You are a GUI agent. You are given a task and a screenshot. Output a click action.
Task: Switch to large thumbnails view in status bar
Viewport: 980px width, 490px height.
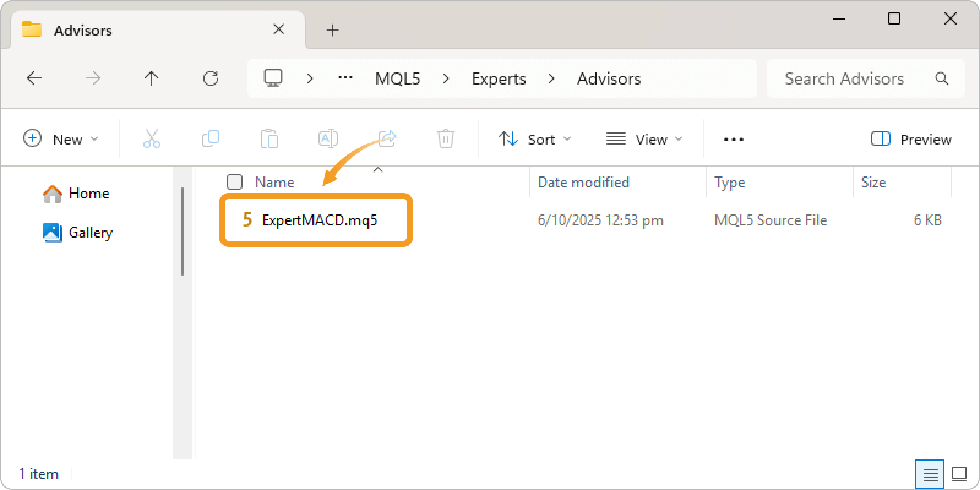click(959, 474)
